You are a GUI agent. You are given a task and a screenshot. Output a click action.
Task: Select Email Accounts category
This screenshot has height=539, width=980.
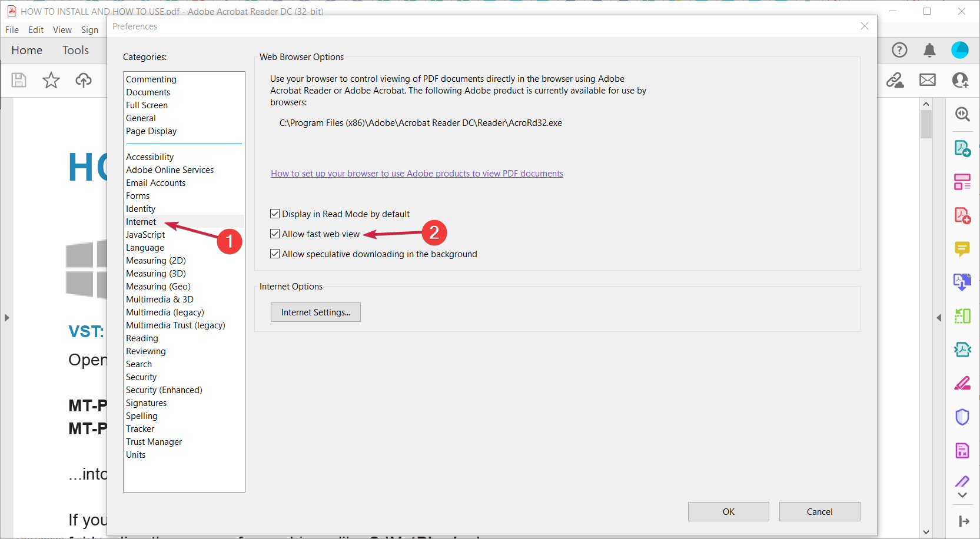[155, 183]
